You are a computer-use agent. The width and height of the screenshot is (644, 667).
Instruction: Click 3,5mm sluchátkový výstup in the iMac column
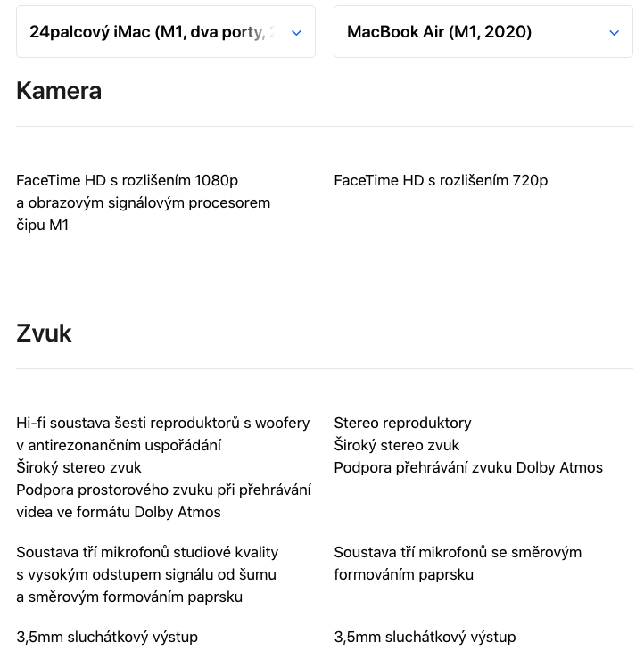tap(107, 637)
